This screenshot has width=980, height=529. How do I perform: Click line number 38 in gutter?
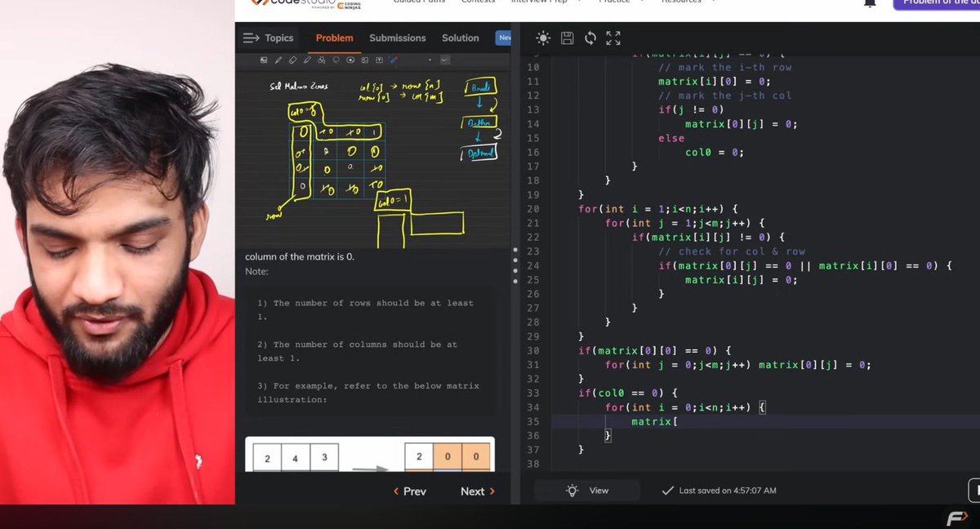coord(533,464)
